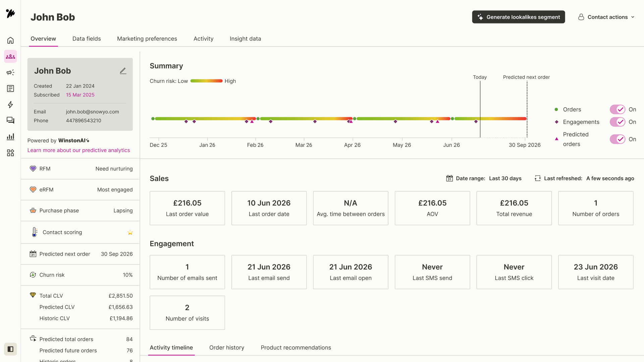The image size is (644, 362).
Task: Click the Date range calendar icon
Action: [x=449, y=178]
